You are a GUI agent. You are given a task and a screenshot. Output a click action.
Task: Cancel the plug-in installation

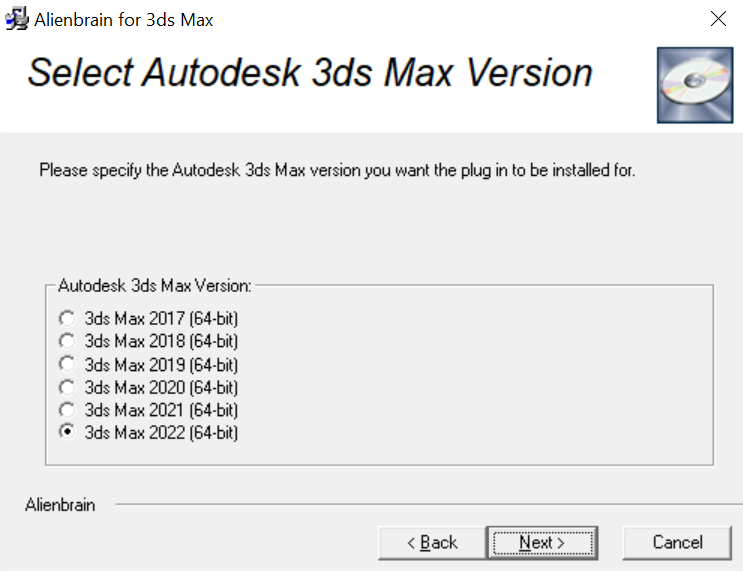tap(677, 543)
